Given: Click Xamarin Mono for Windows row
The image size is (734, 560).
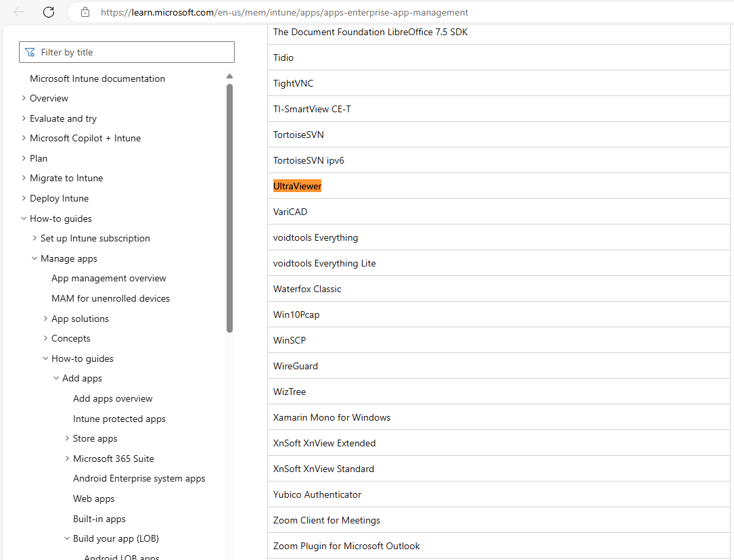Looking at the screenshot, I should (x=499, y=418).
